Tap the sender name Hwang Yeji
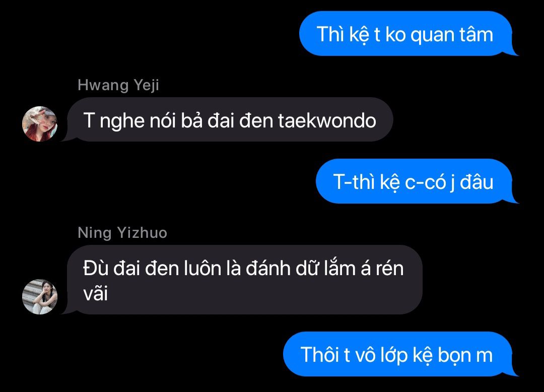This screenshot has height=392, width=544. 118,85
